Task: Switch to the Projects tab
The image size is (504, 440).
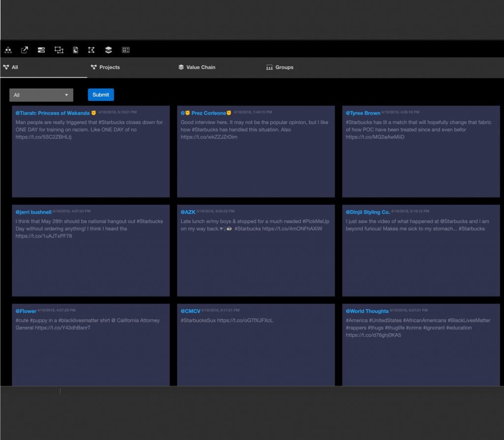Action: coord(105,67)
